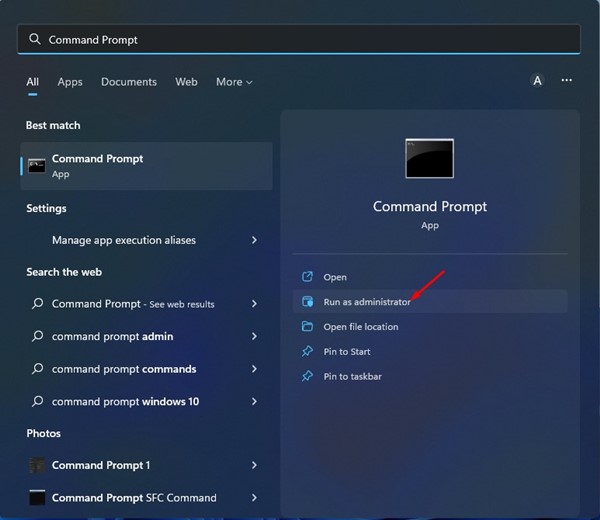Click the Open action icon
The image size is (600, 520).
point(307,277)
